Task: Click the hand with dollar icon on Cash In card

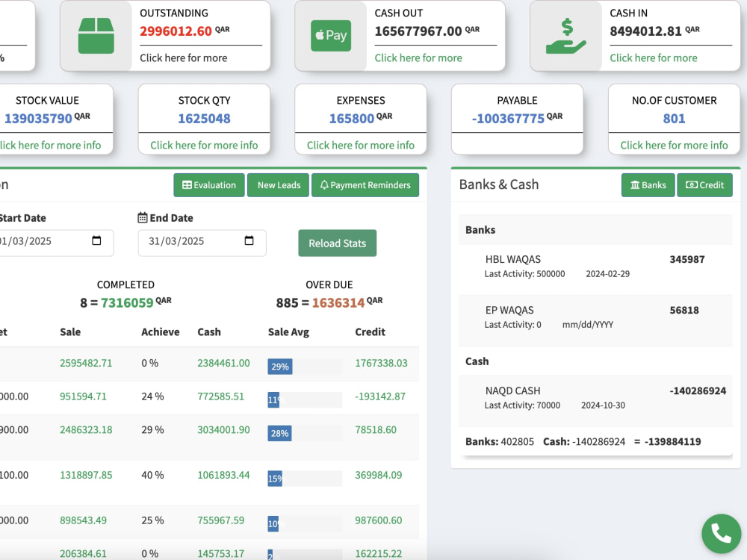Action: (x=566, y=36)
